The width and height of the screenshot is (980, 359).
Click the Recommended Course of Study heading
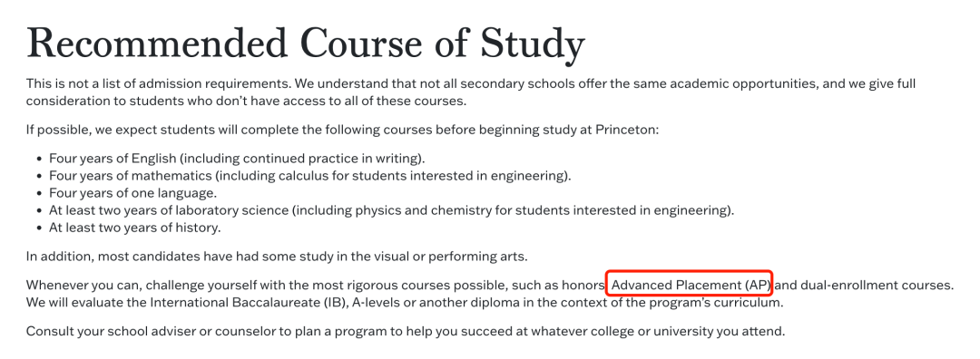pos(306,43)
